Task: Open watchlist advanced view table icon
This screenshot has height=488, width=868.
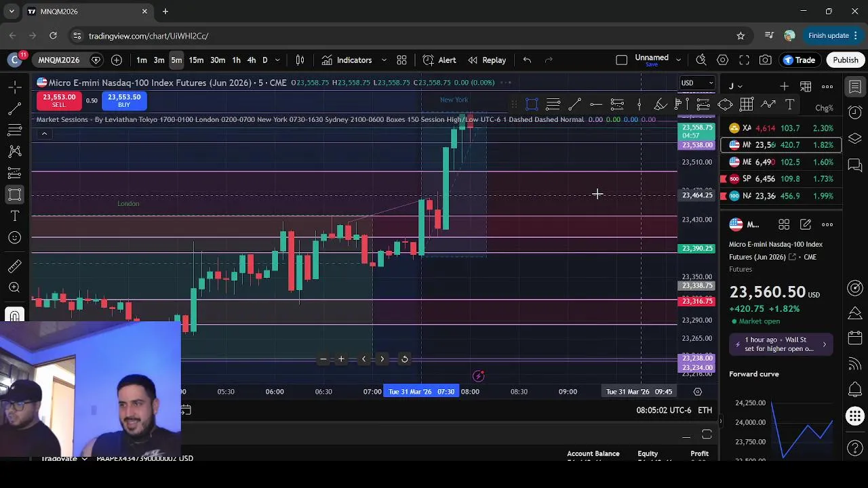Action: coord(806,86)
